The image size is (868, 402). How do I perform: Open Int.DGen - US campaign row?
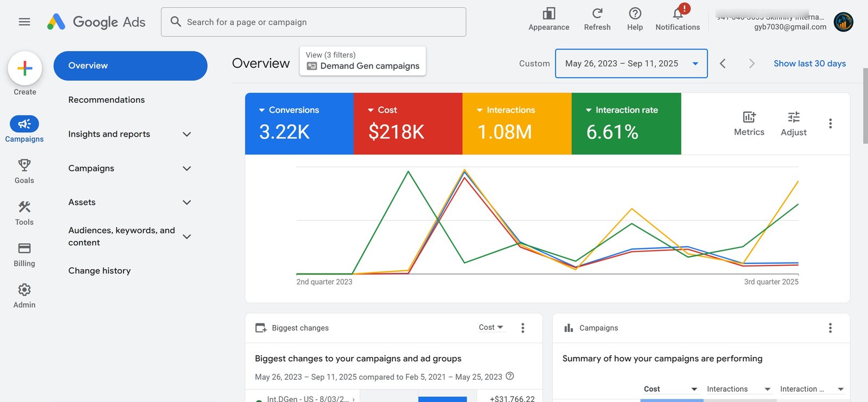[x=307, y=398]
